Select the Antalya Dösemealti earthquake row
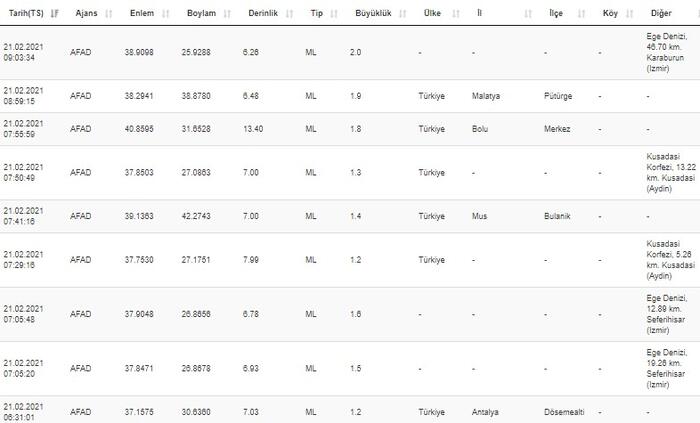 pyautogui.click(x=350, y=411)
